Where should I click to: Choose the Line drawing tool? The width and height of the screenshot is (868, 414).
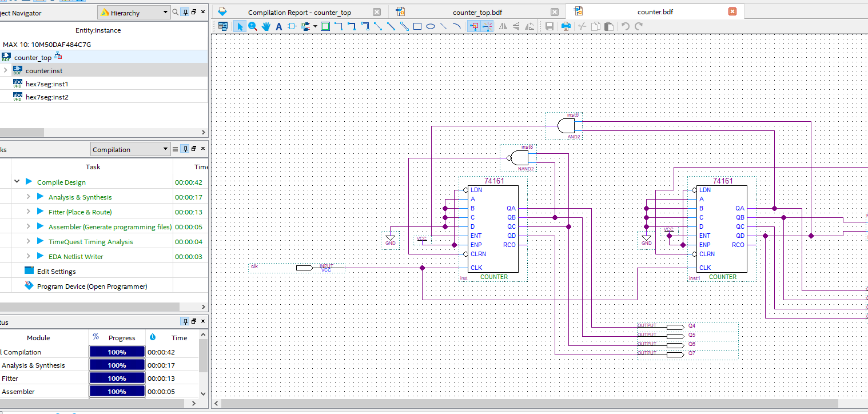[444, 26]
